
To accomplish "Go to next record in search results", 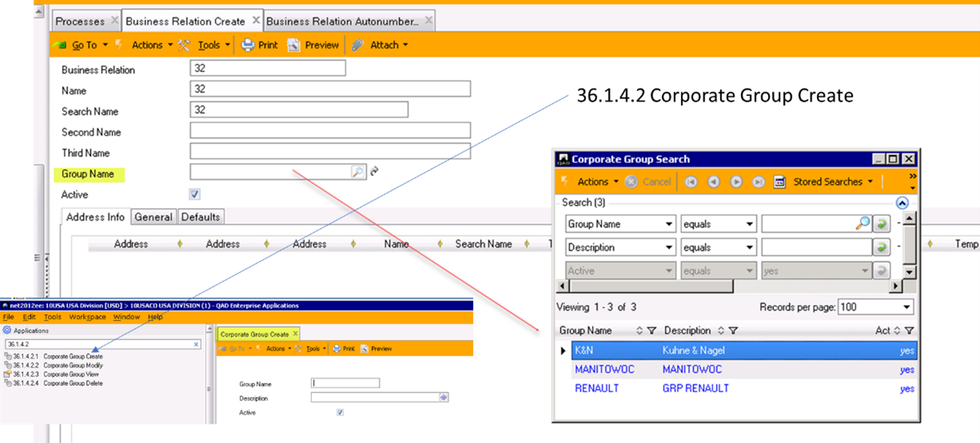I will [736, 182].
